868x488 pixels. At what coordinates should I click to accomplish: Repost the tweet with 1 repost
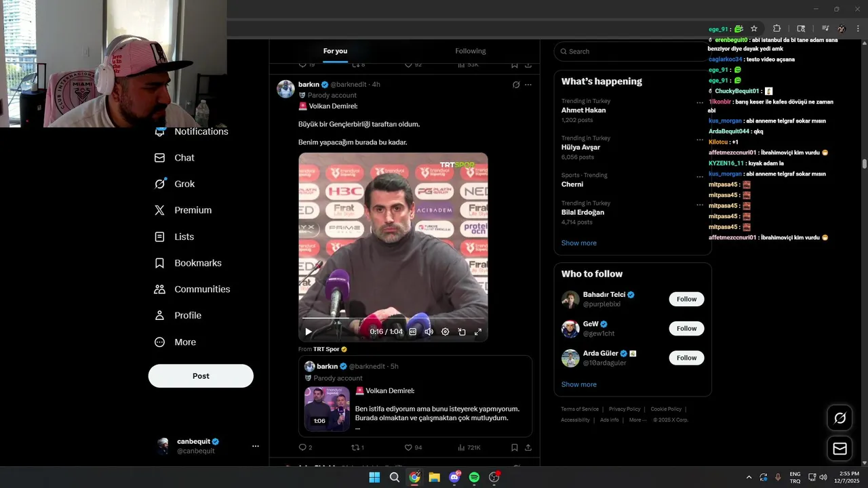point(357,447)
